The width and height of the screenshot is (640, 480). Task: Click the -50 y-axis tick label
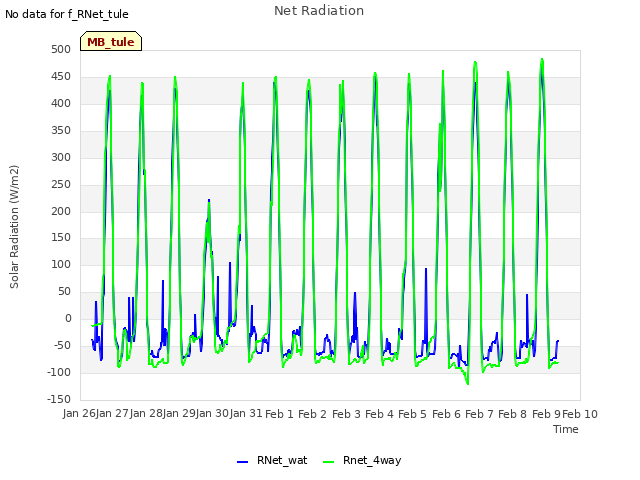[62, 345]
